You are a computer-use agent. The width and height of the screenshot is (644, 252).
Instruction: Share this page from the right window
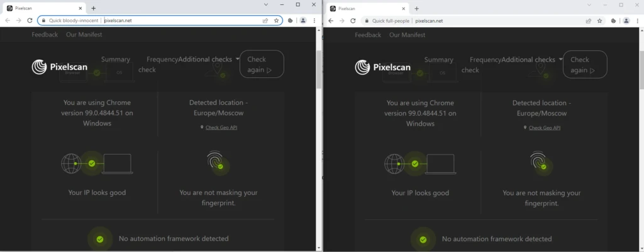[x=589, y=21]
